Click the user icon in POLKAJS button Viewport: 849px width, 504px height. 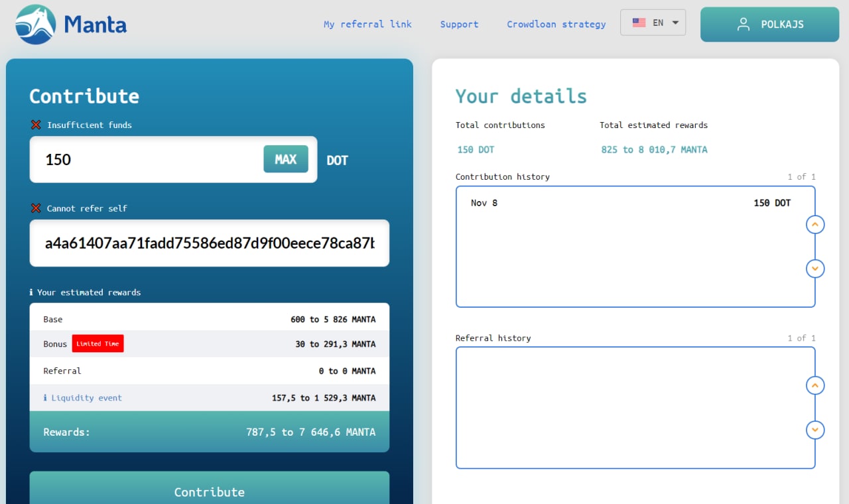(744, 25)
